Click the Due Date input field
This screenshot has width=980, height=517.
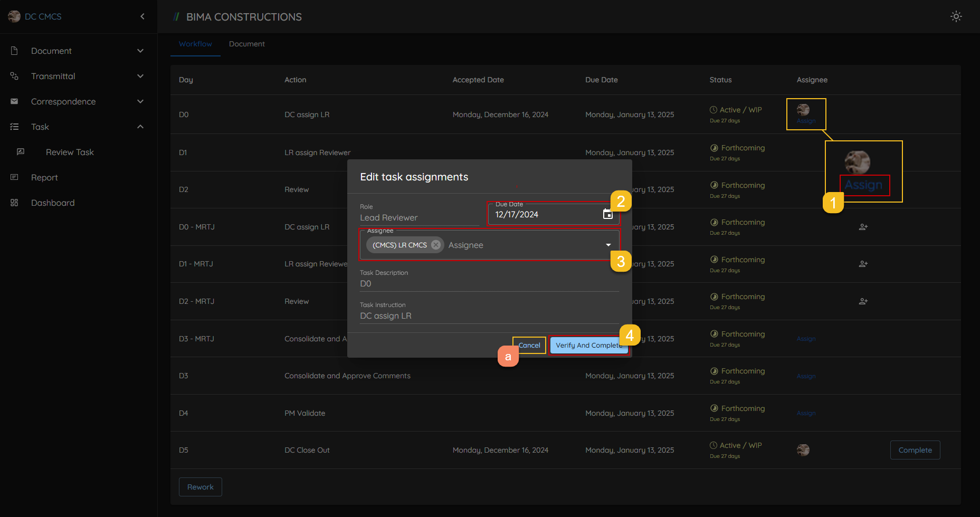(544, 215)
